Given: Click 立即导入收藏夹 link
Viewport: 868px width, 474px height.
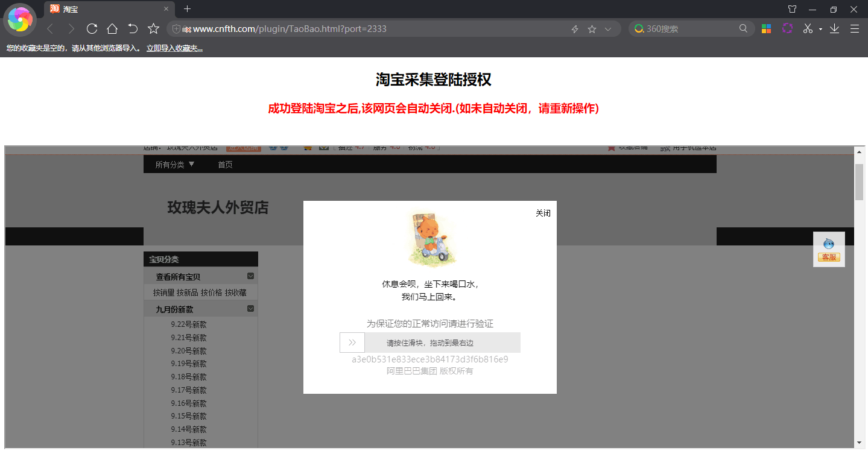Looking at the screenshot, I should coord(174,48).
